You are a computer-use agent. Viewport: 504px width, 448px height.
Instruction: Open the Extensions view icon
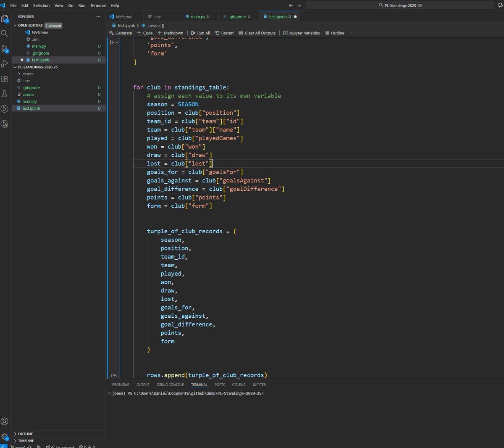coord(5,79)
